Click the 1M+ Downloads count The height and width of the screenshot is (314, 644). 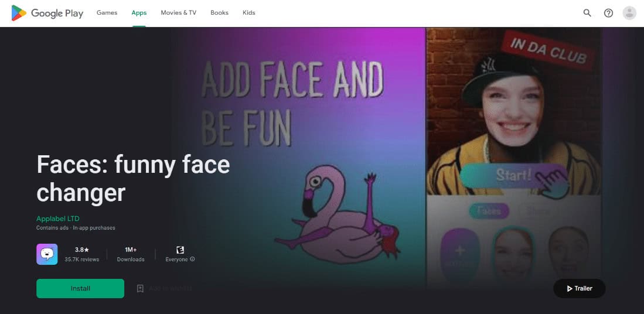pos(131,250)
